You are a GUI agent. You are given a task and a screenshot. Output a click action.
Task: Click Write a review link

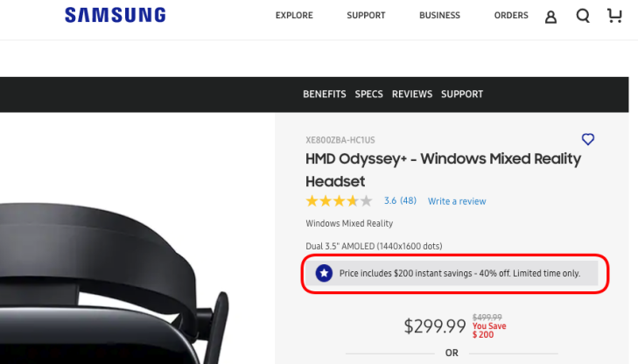[x=457, y=201]
